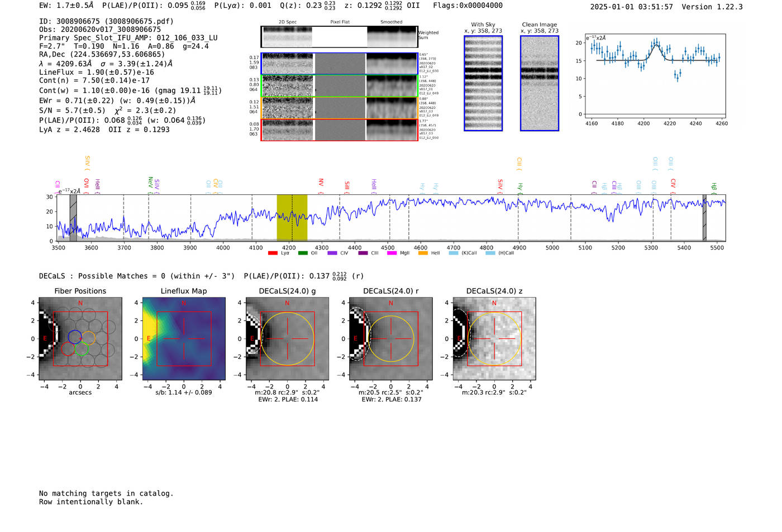This screenshot has height=532, width=782.
Task: Click the RA,Dec coordinates line
Action: tap(102, 54)
